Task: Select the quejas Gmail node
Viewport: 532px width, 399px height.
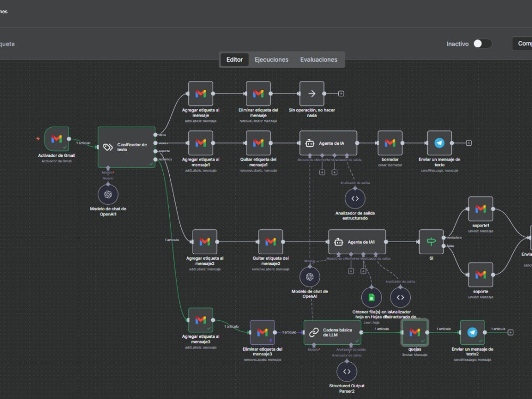Action: coord(414,332)
